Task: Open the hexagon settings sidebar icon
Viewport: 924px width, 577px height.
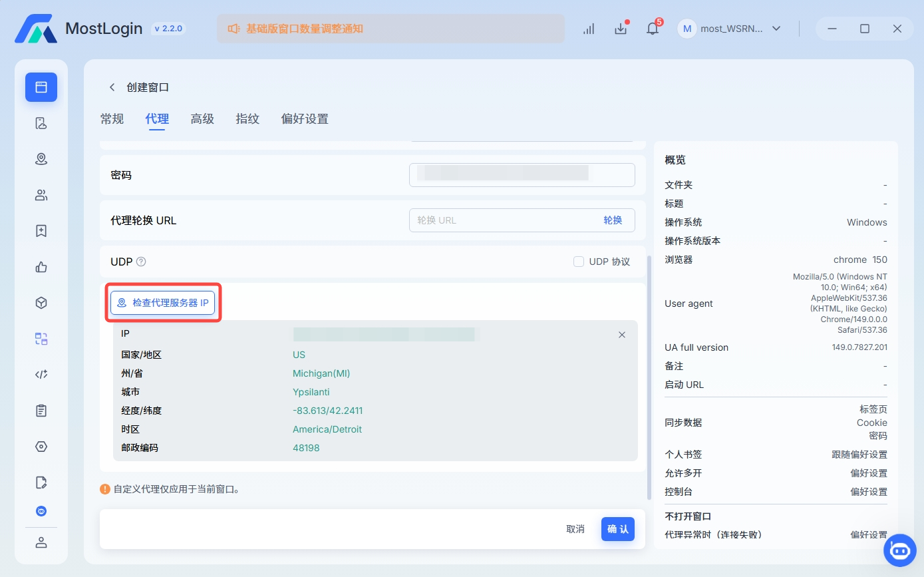Action: pos(41,447)
